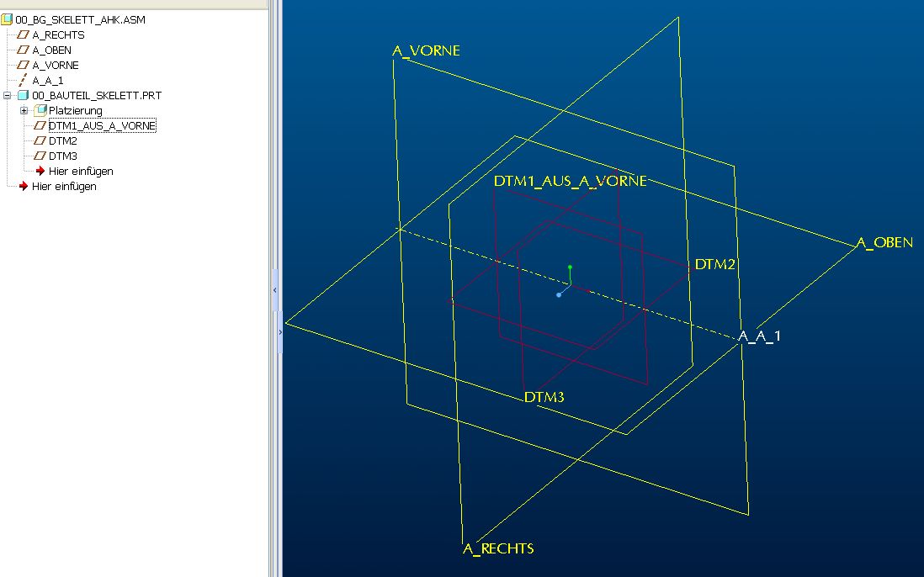Expand the Platzierung node
Image resolution: width=924 pixels, height=577 pixels.
click(24, 111)
